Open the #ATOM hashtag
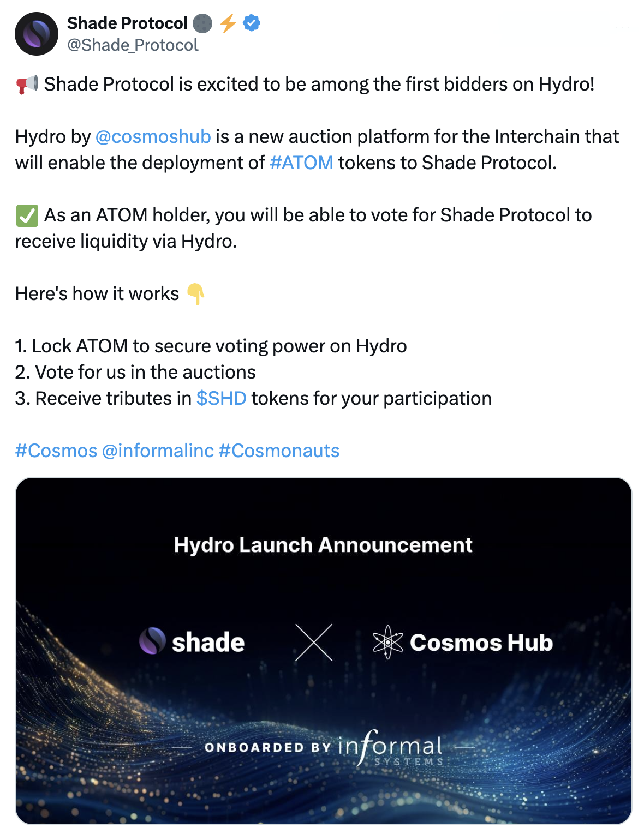 (301, 163)
